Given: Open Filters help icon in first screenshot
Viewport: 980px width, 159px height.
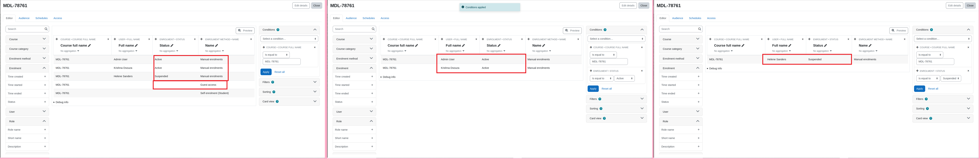Looking at the screenshot, I should (x=272, y=82).
